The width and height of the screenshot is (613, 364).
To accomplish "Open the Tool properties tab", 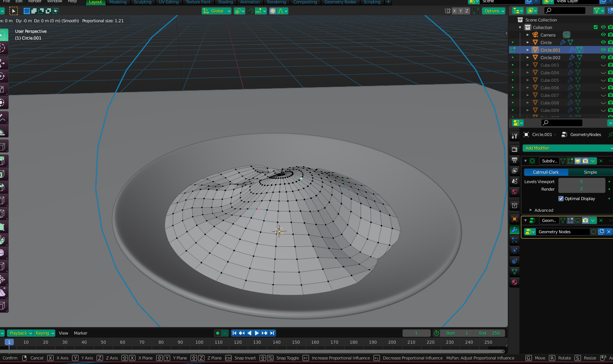I will [515, 136].
